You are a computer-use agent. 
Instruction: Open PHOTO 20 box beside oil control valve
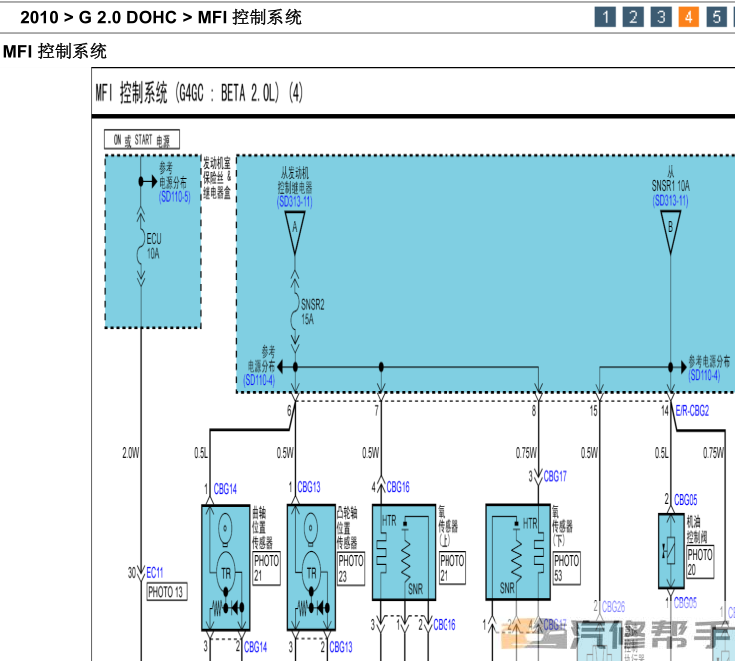click(x=700, y=561)
